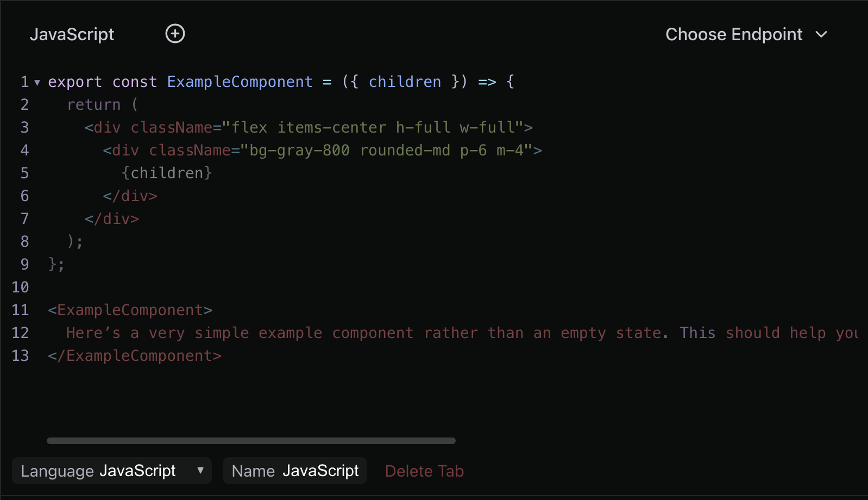This screenshot has height=500, width=868.
Task: Click the {children} expression on line 5
Action: point(167,173)
